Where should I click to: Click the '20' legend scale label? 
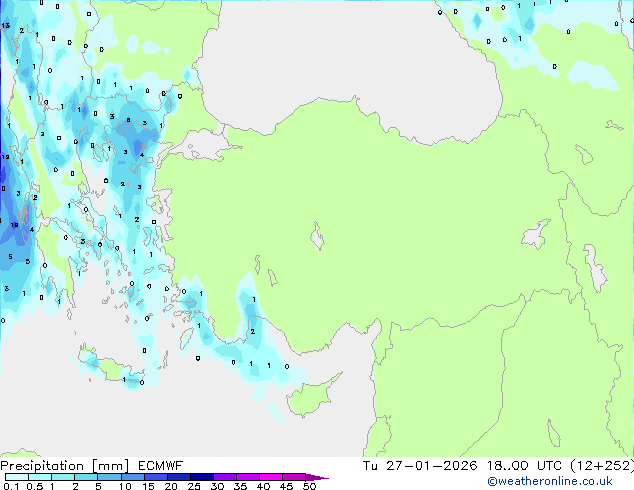[x=171, y=486]
